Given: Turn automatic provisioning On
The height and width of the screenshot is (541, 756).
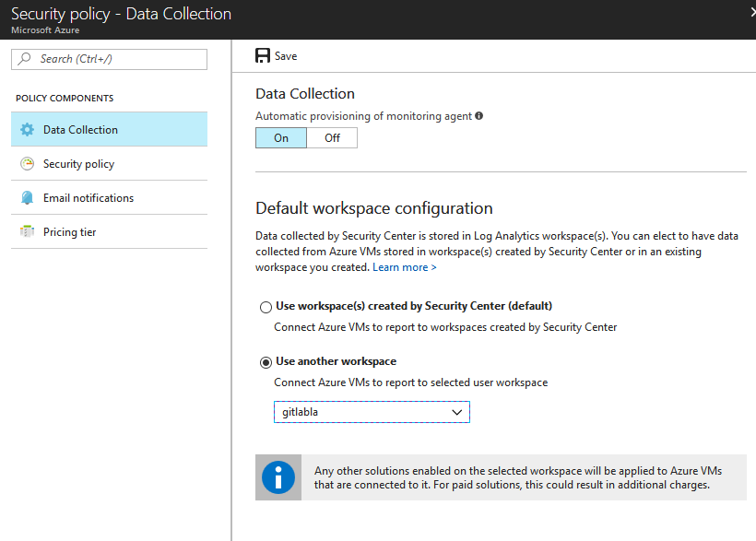Looking at the screenshot, I should pos(281,138).
